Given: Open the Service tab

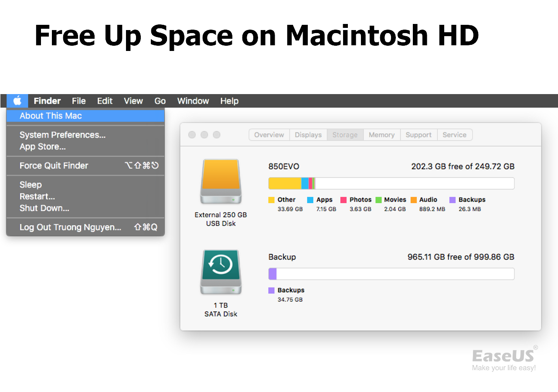Looking at the screenshot, I should [455, 135].
